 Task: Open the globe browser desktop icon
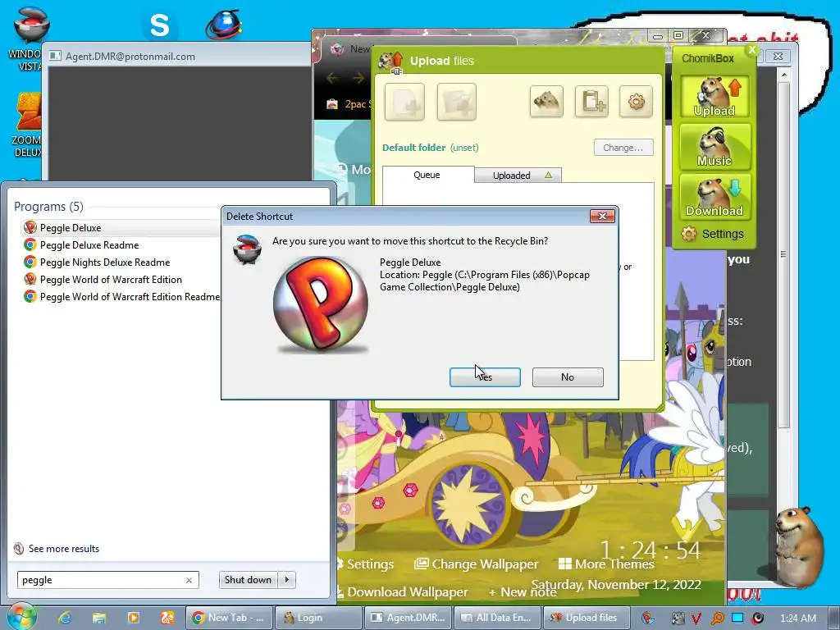224,24
